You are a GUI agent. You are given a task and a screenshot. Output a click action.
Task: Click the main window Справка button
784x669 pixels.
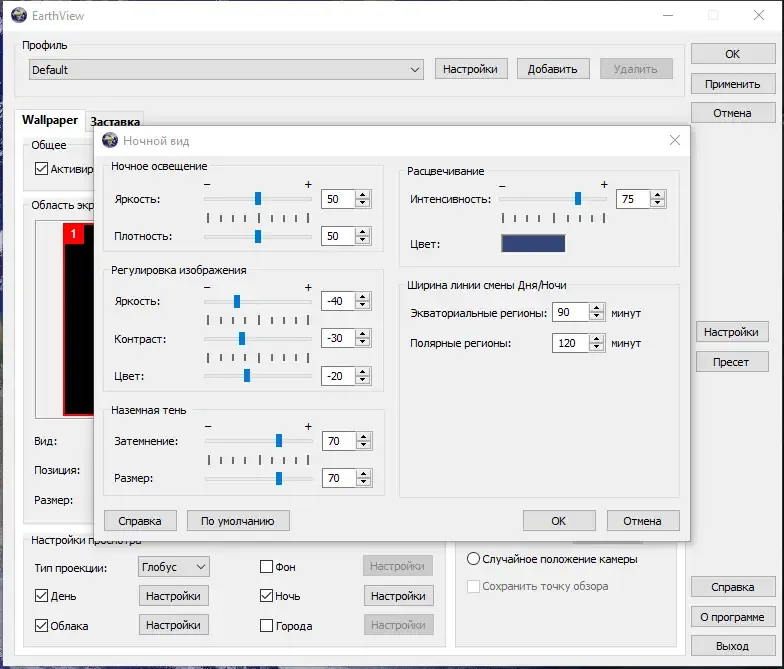(732, 586)
